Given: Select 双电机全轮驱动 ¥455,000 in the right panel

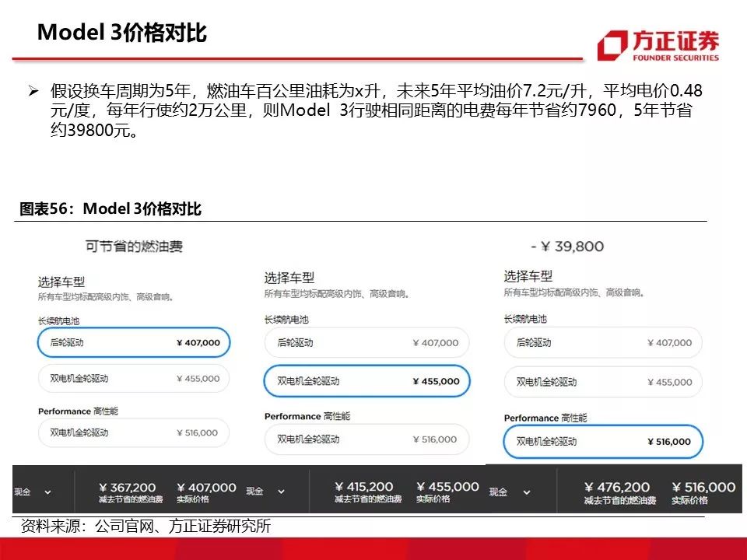Looking at the screenshot, I should [x=603, y=382].
